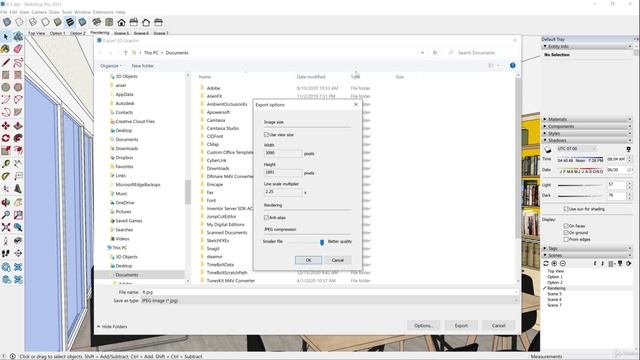Select the Line pencil tool
The width and height of the screenshot is (640, 360).
tap(6, 62)
